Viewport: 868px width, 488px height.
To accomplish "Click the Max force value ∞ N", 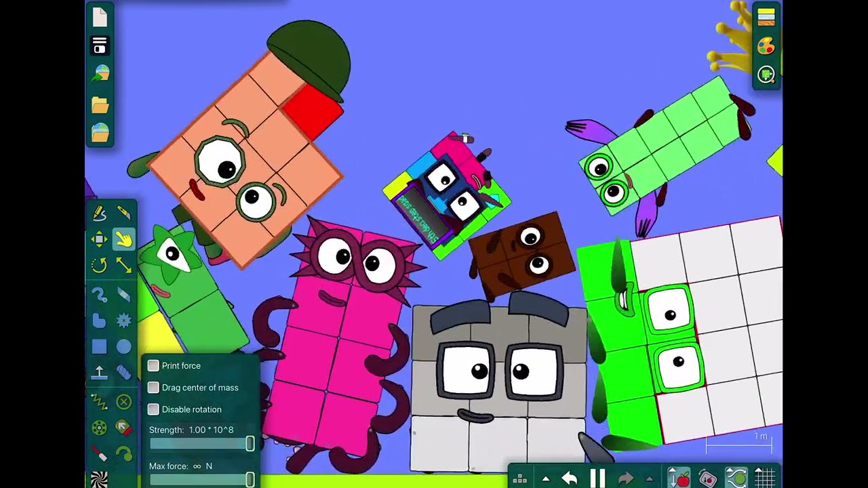I will coord(203,466).
